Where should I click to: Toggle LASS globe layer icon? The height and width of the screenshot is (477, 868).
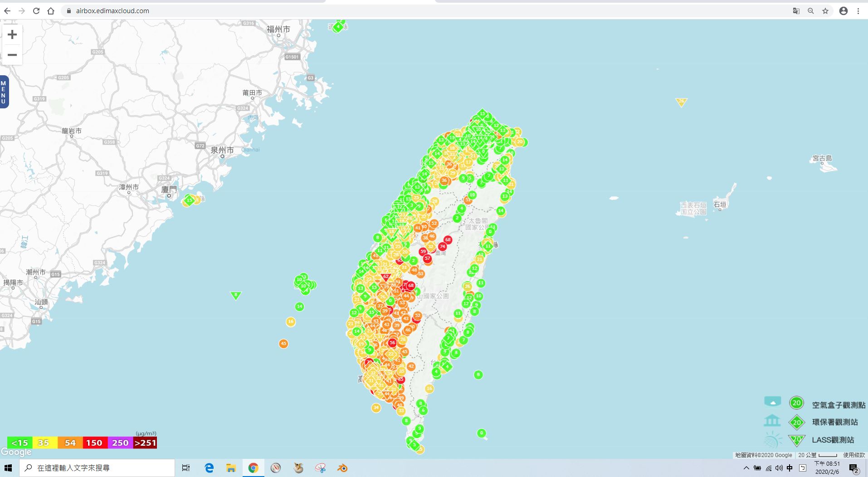[773, 440]
